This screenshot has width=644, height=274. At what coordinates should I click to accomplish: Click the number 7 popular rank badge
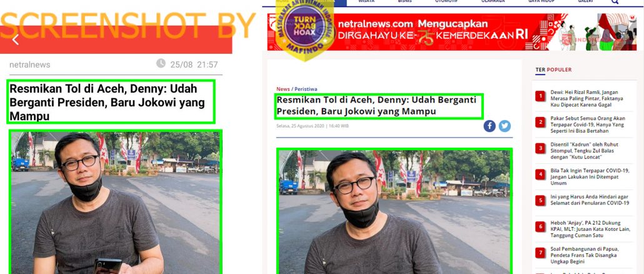coord(540,253)
